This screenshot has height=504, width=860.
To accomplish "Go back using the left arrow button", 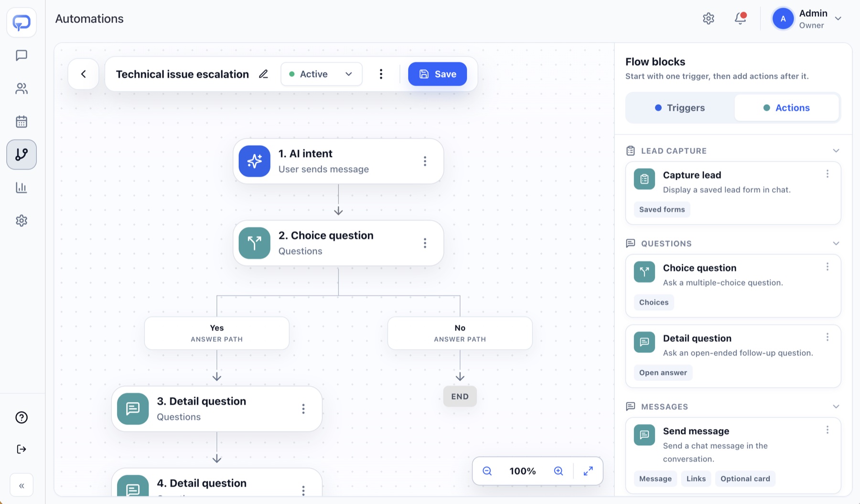I will click(x=84, y=74).
